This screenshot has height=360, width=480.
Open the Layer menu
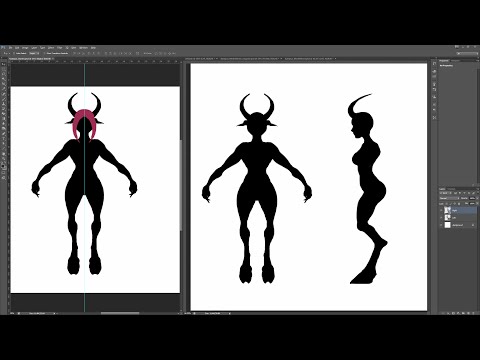pyautogui.click(x=34, y=48)
